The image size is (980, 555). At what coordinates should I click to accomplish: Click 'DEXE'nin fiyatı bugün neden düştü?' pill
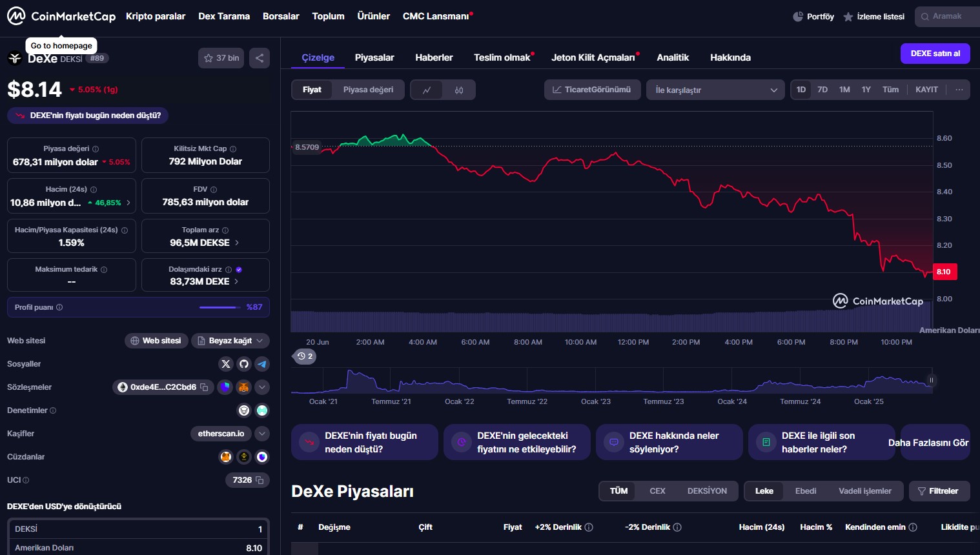(x=88, y=116)
